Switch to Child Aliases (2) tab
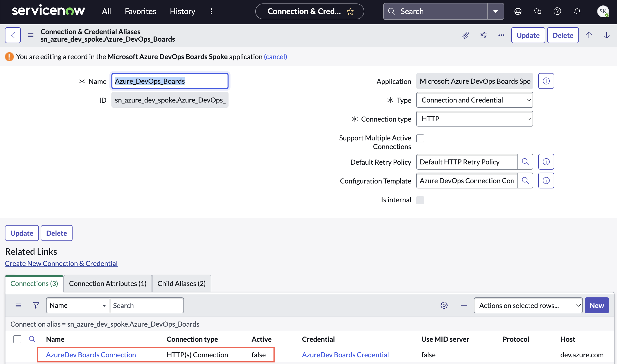 181,283
